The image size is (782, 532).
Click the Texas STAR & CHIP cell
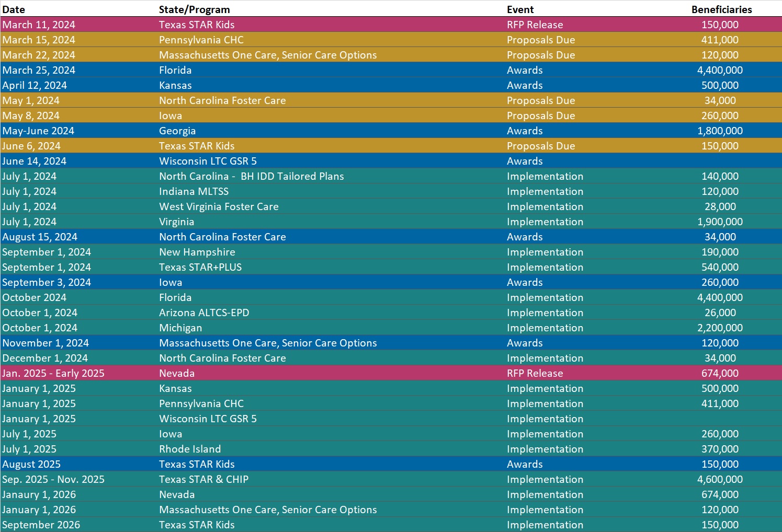click(x=203, y=479)
